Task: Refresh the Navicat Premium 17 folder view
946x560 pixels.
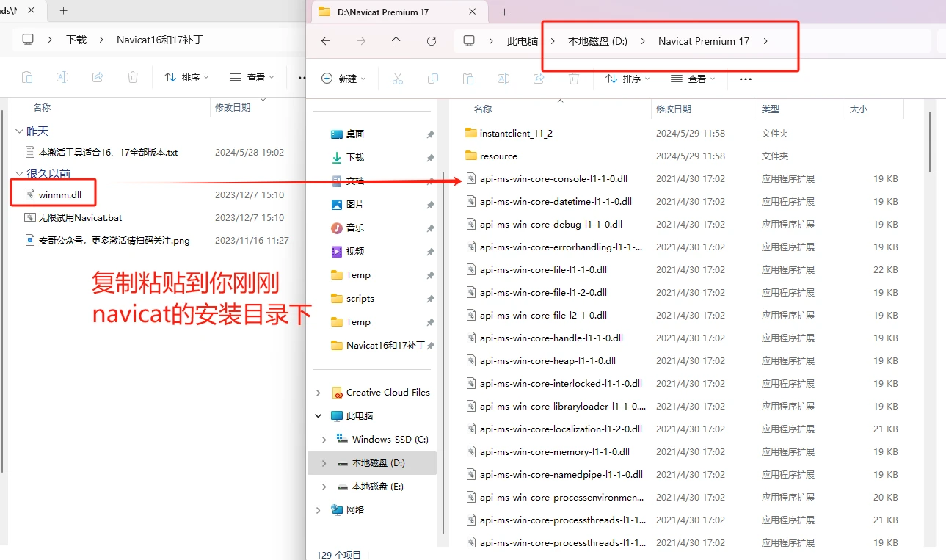Action: coord(432,41)
